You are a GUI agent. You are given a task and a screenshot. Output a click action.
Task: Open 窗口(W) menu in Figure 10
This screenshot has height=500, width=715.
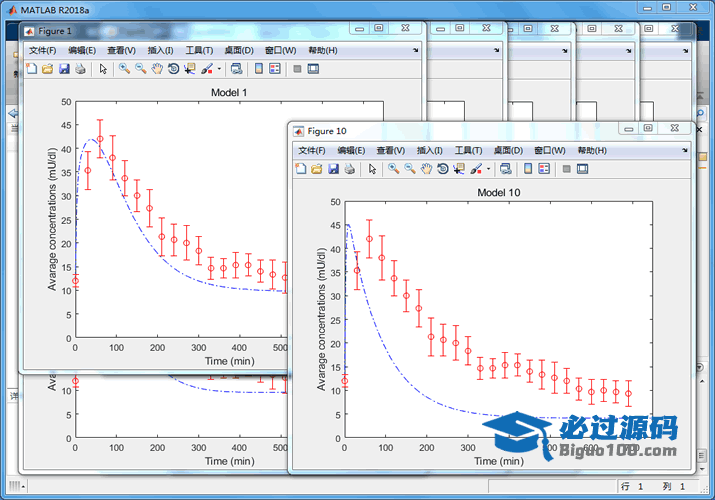pos(550,151)
